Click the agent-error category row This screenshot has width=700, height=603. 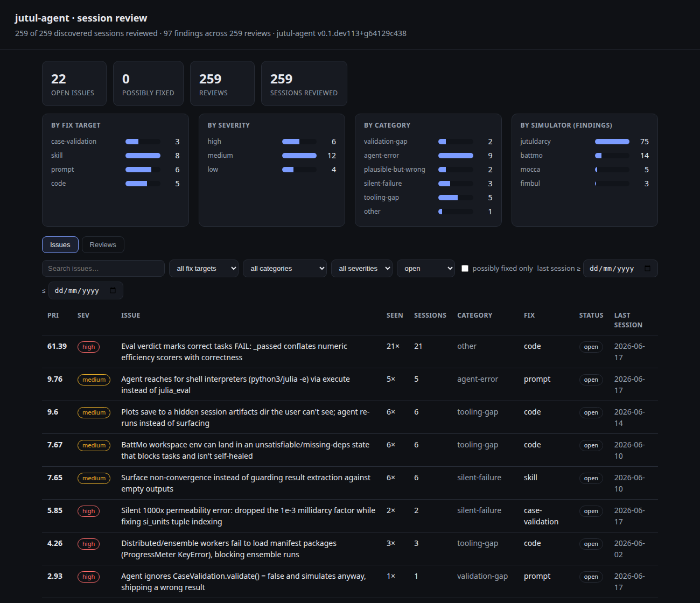point(428,156)
